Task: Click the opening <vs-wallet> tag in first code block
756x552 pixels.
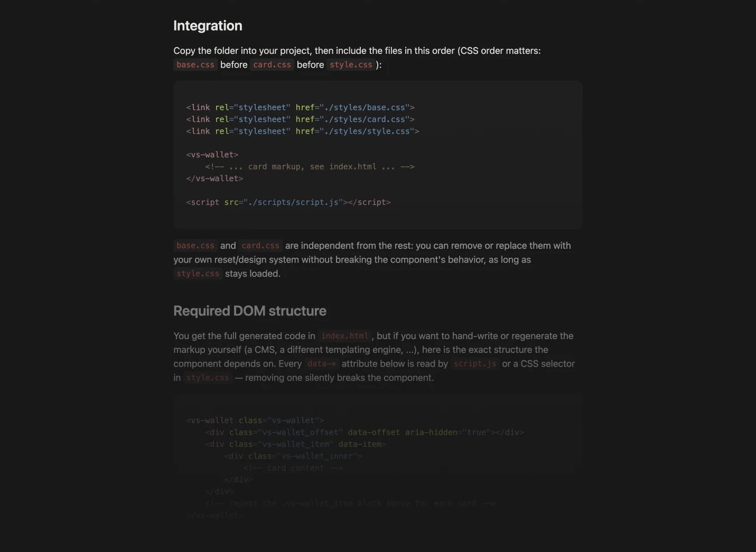Action: click(212, 155)
